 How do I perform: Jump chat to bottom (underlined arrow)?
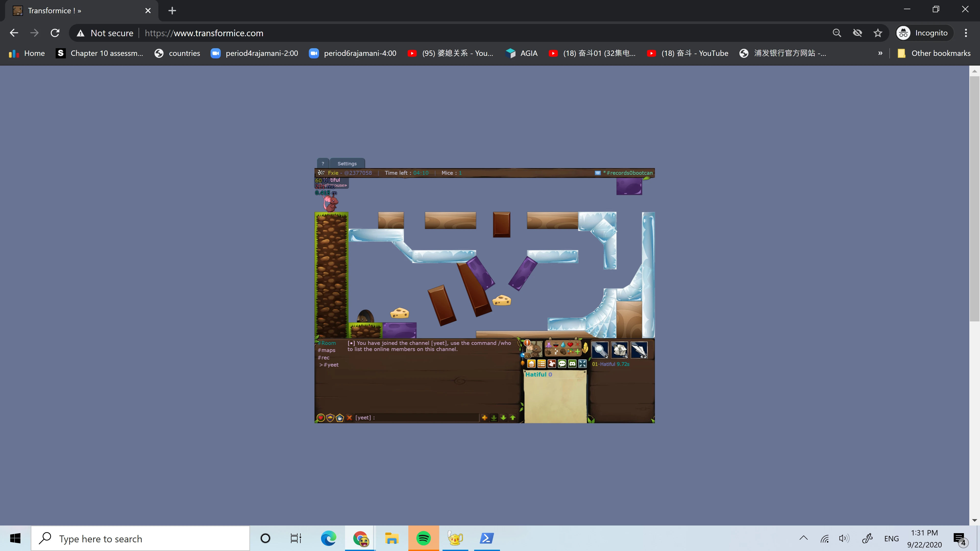494,418
